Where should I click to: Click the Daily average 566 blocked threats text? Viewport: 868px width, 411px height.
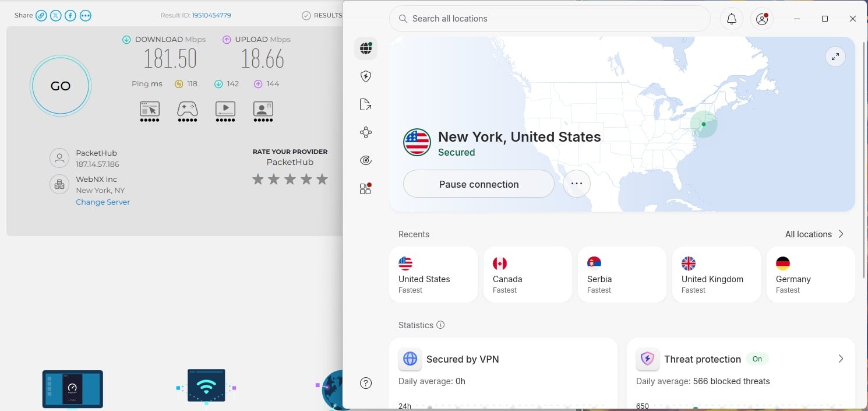703,381
